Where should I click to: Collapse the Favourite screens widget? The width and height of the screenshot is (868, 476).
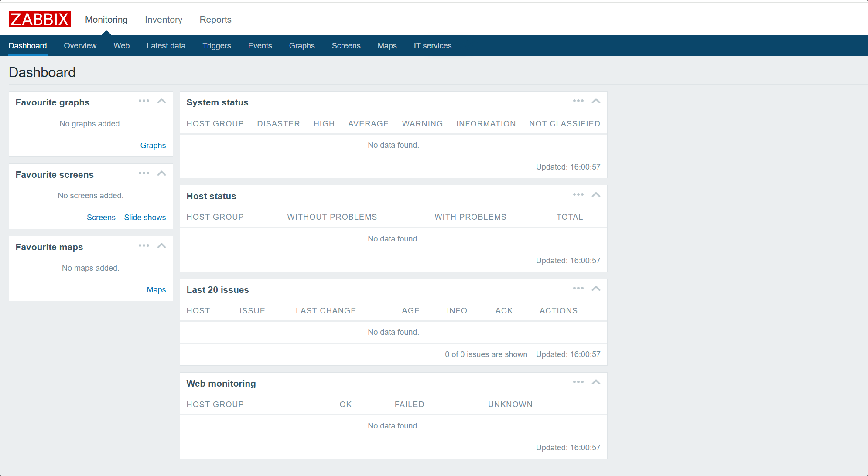click(162, 173)
